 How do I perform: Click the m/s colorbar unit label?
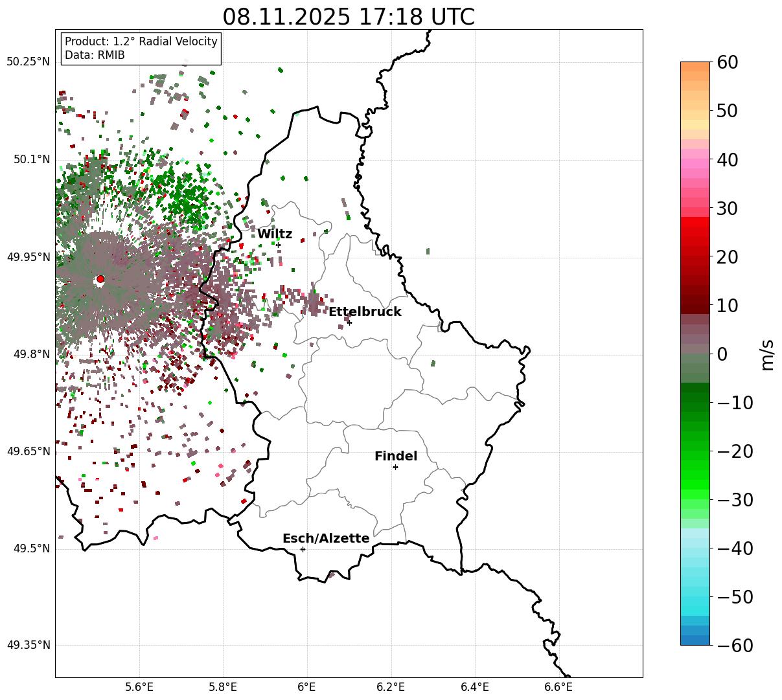767,354
